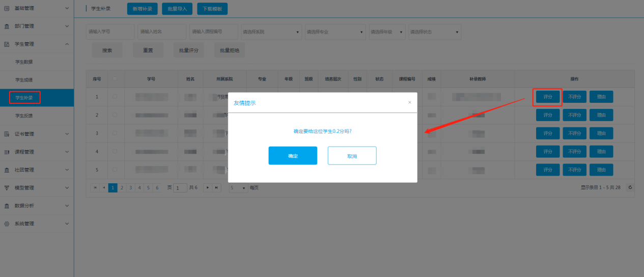The image size is (644, 277).
Task: Expand the 课程管理 menu chevron
Action: coord(67,152)
